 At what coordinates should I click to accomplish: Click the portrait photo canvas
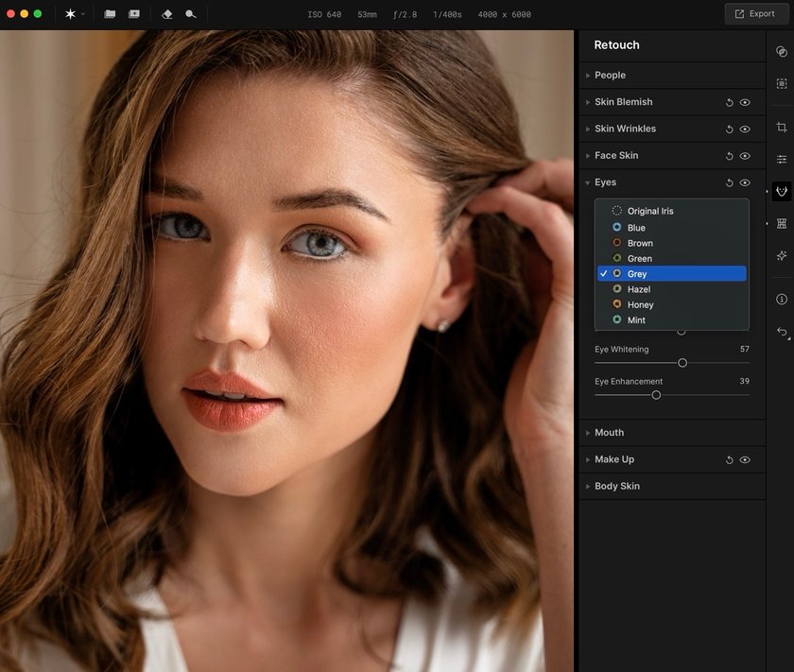pos(286,351)
